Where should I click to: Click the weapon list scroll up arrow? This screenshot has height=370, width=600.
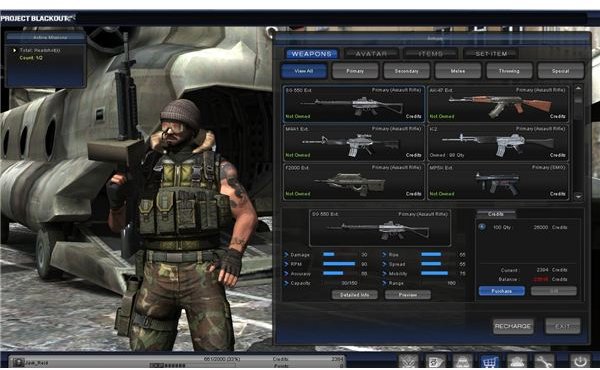[x=578, y=88]
